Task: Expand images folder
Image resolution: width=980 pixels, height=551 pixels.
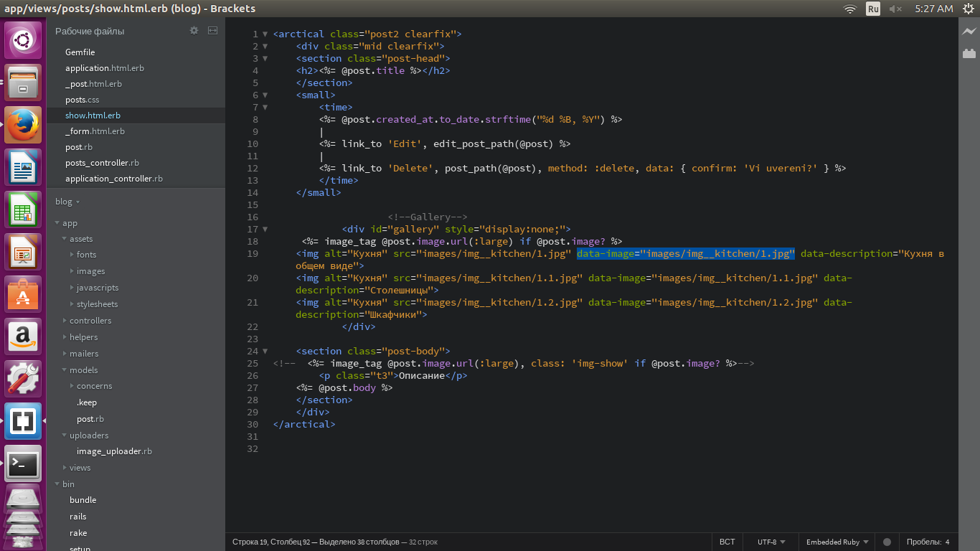Action: (72, 271)
